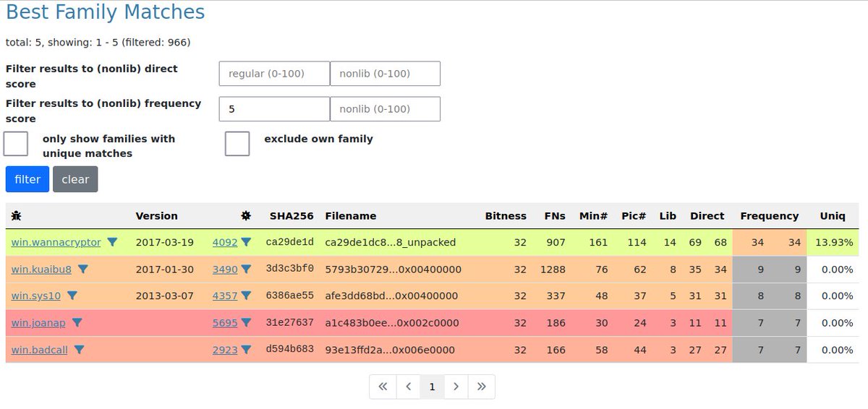Screen dimensions: 868x409
Task: Click the filter icon next to sample 5695
Action: coord(246,323)
